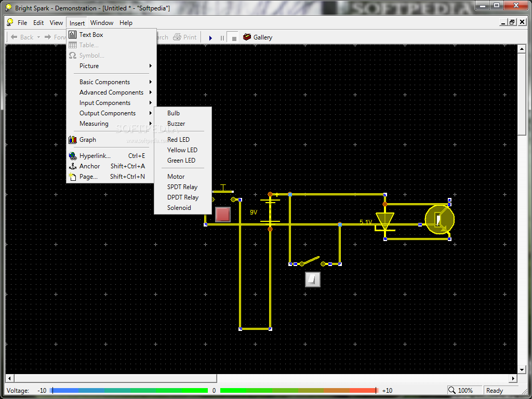The height and width of the screenshot is (399, 532).
Task: Open the View menu
Action: point(56,23)
